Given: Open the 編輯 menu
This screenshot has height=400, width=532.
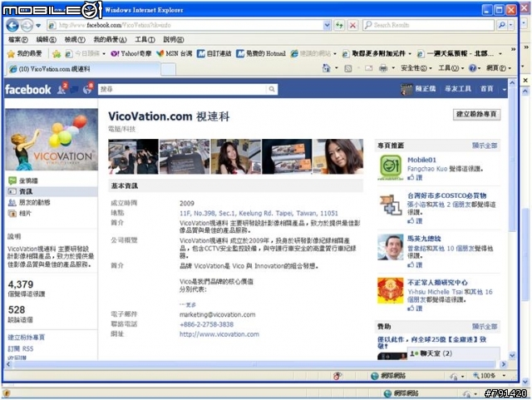Looking at the screenshot, I should [47, 40].
